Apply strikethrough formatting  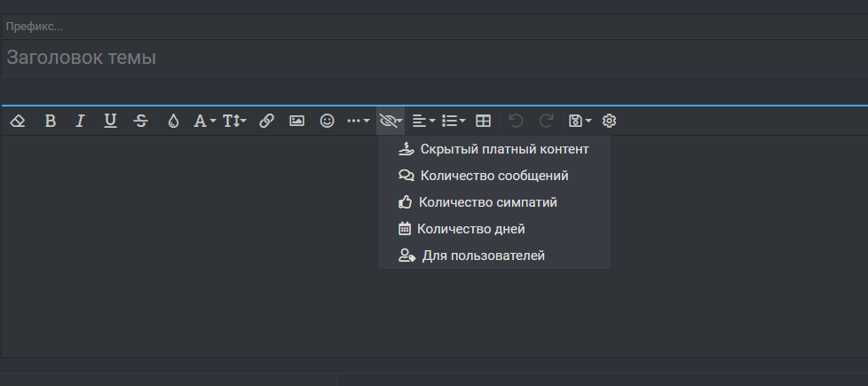pos(140,121)
